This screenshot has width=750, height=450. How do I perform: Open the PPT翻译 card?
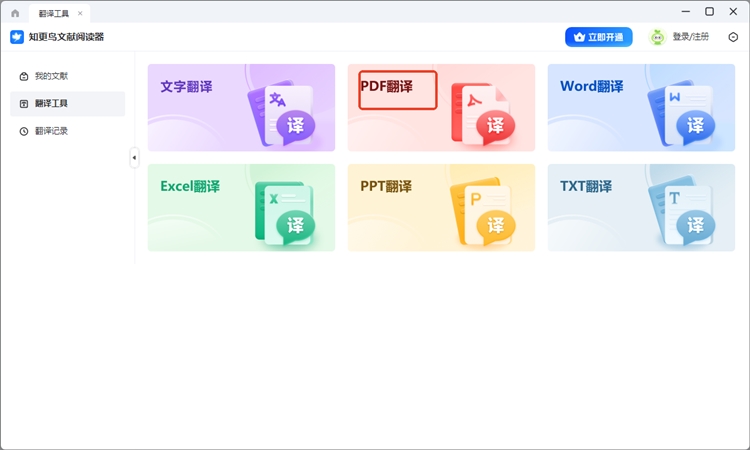[x=441, y=208]
